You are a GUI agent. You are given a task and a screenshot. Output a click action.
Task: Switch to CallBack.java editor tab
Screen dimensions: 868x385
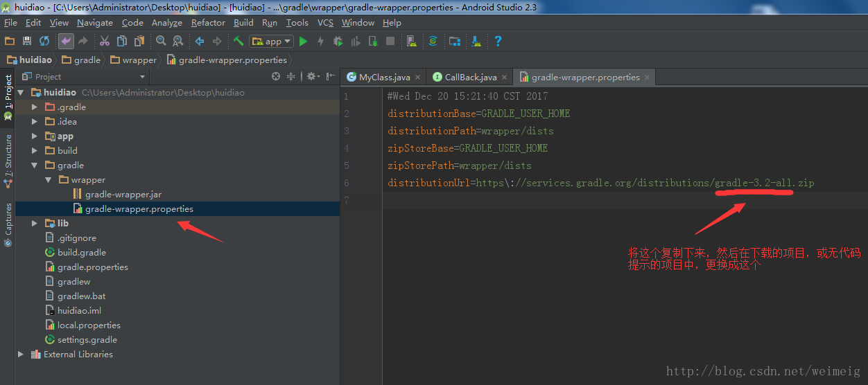coord(471,78)
